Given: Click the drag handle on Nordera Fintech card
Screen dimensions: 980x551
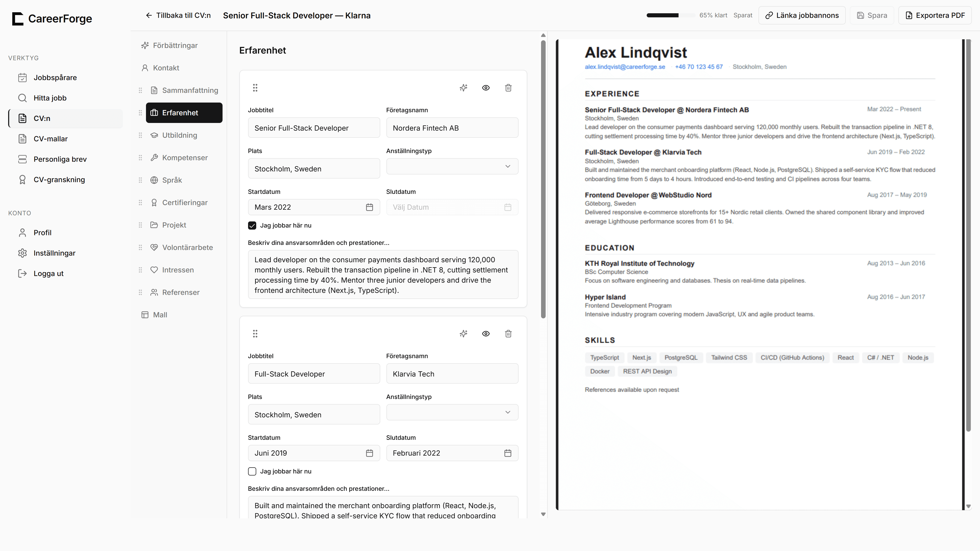Looking at the screenshot, I should [255, 88].
